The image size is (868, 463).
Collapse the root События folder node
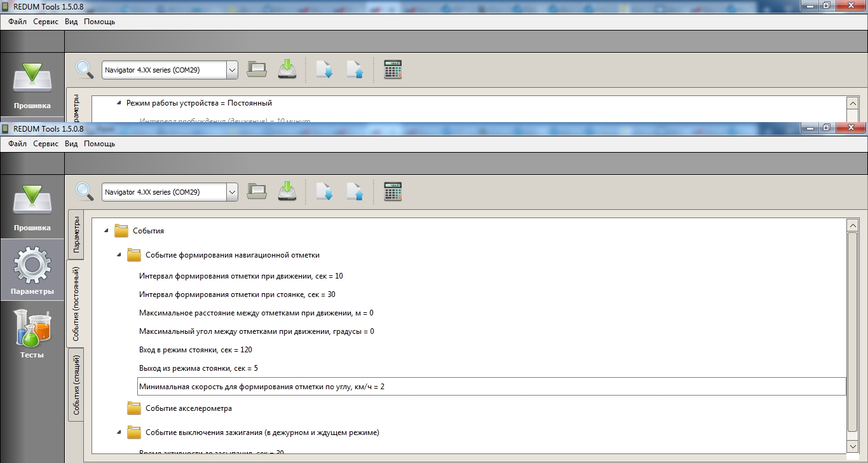click(x=106, y=231)
